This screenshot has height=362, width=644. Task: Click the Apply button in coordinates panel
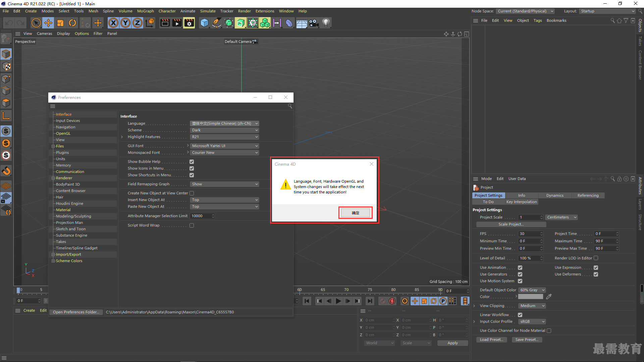(x=452, y=343)
